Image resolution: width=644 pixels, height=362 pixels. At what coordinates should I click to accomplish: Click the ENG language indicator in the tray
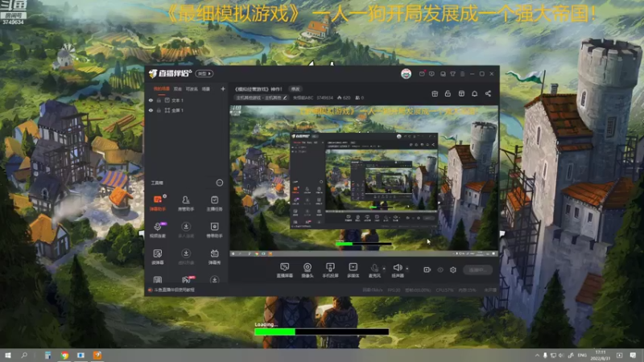coord(582,356)
